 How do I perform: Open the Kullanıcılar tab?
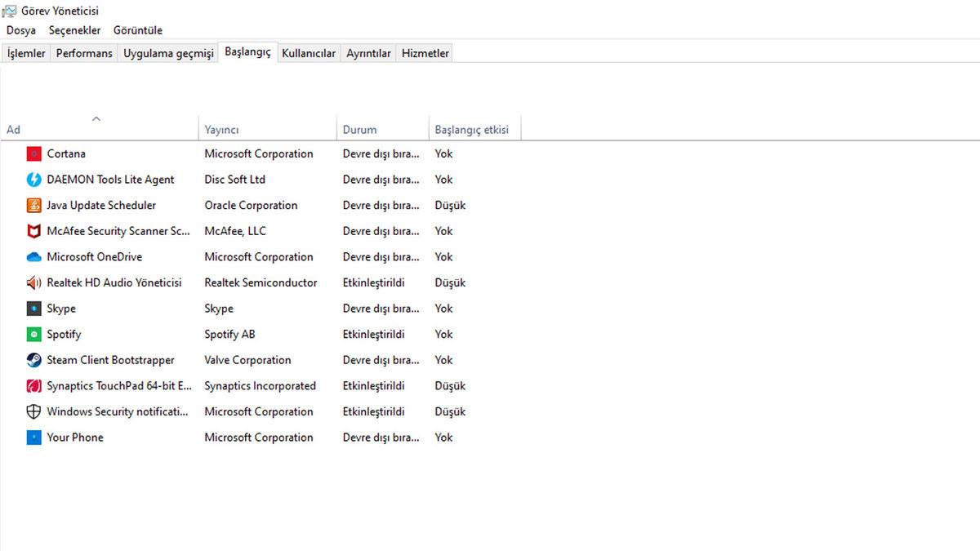[309, 52]
